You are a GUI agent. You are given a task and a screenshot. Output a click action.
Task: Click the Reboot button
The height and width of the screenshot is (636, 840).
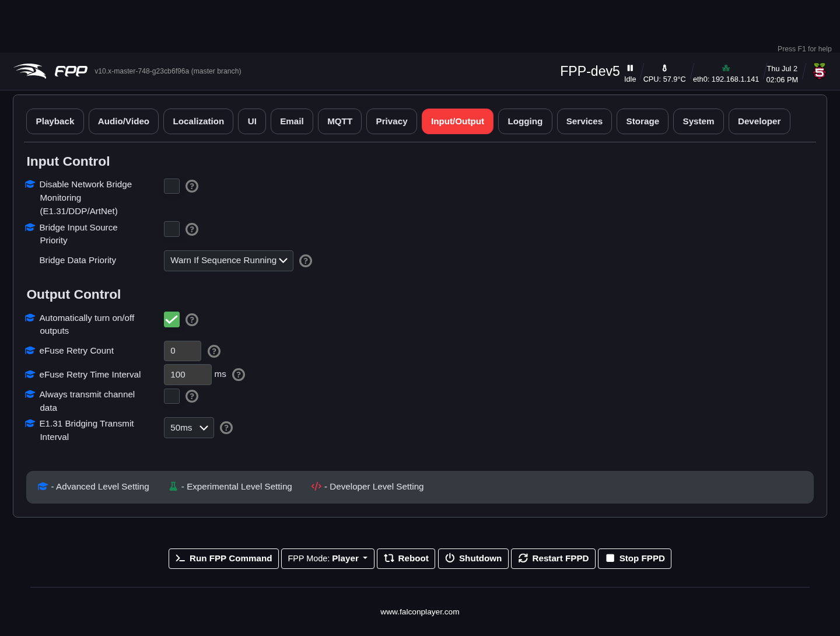tap(406, 558)
